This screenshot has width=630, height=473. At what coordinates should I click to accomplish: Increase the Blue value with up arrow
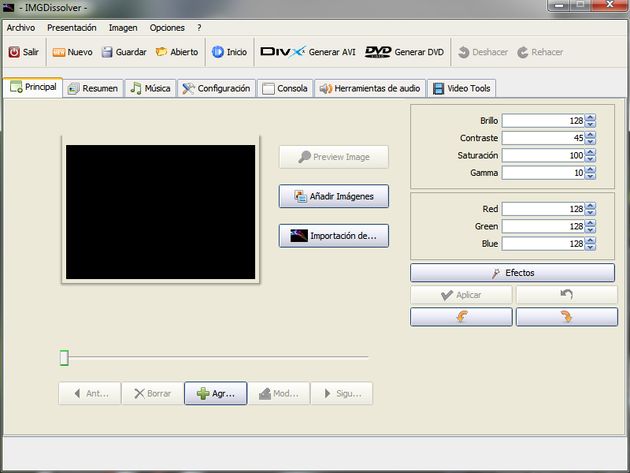590,240
